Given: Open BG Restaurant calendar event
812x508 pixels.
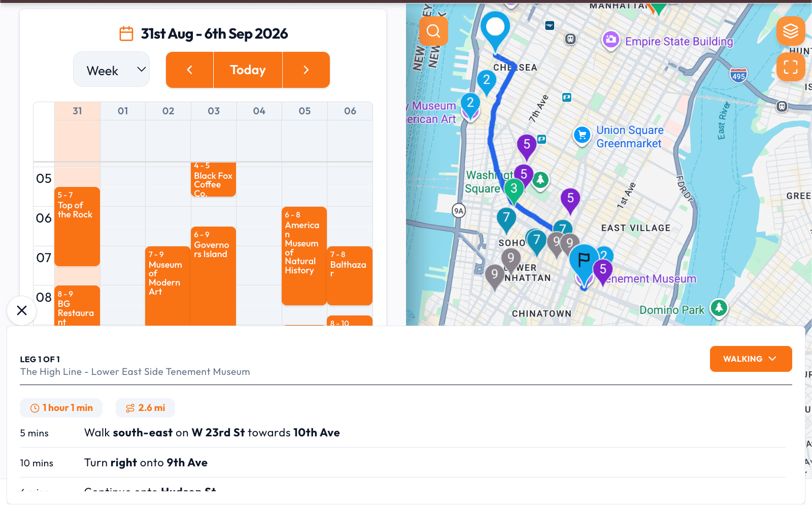Looking at the screenshot, I should 77,306.
